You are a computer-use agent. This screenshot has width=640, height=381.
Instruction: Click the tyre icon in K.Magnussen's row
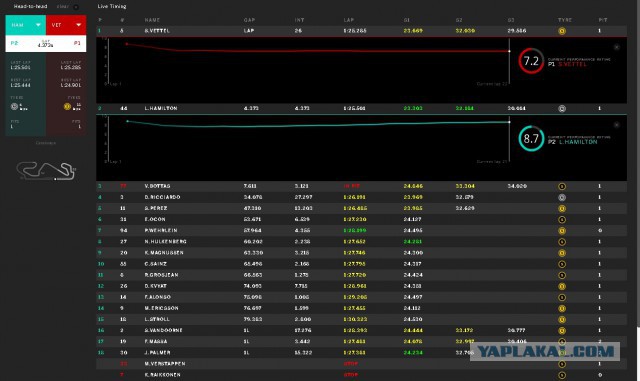point(562,253)
